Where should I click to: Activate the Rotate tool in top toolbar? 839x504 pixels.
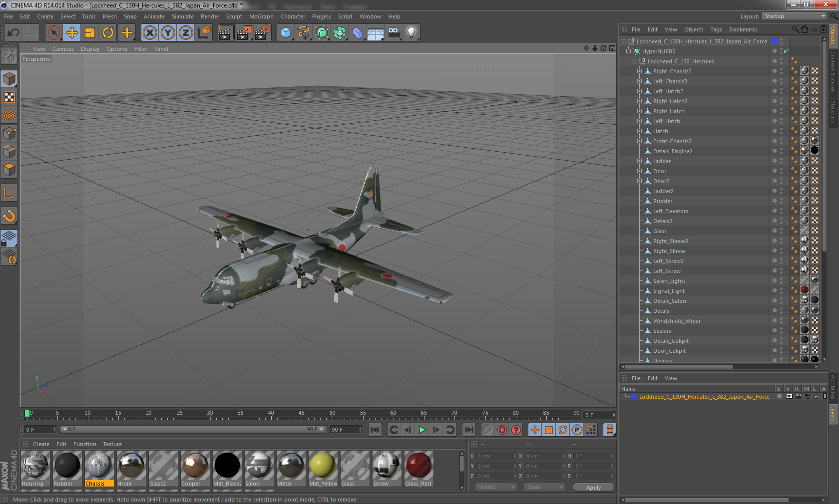[x=108, y=33]
